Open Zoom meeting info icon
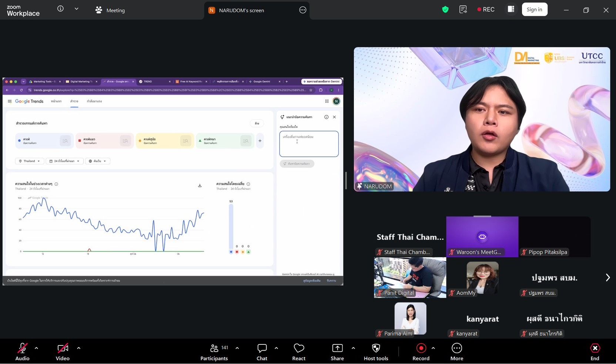616x364 pixels. [60, 9]
